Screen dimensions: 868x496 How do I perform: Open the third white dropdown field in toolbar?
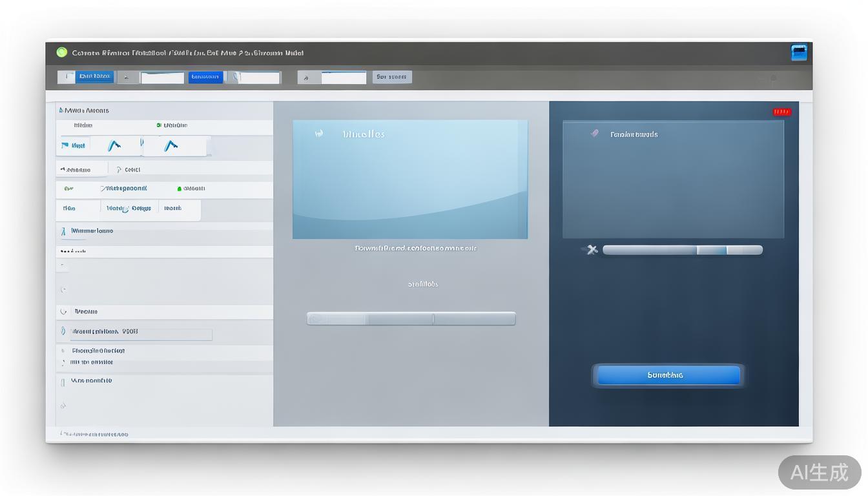344,77
